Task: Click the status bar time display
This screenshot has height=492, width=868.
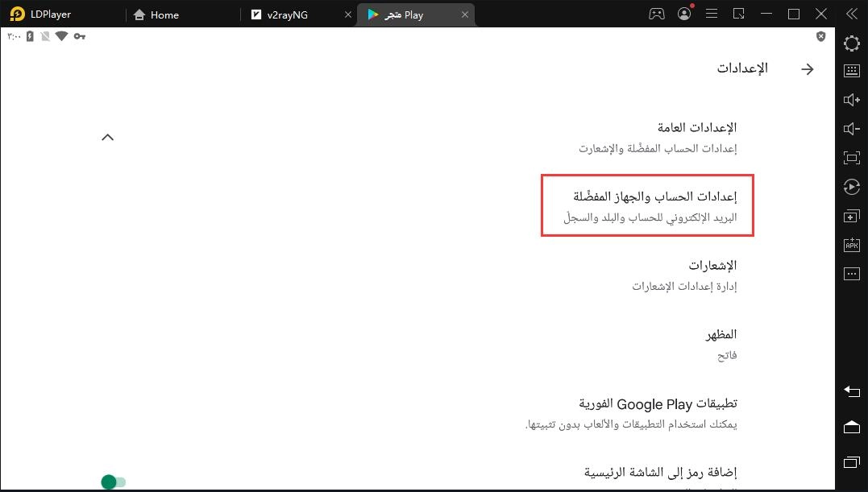Action: pyautogui.click(x=14, y=36)
